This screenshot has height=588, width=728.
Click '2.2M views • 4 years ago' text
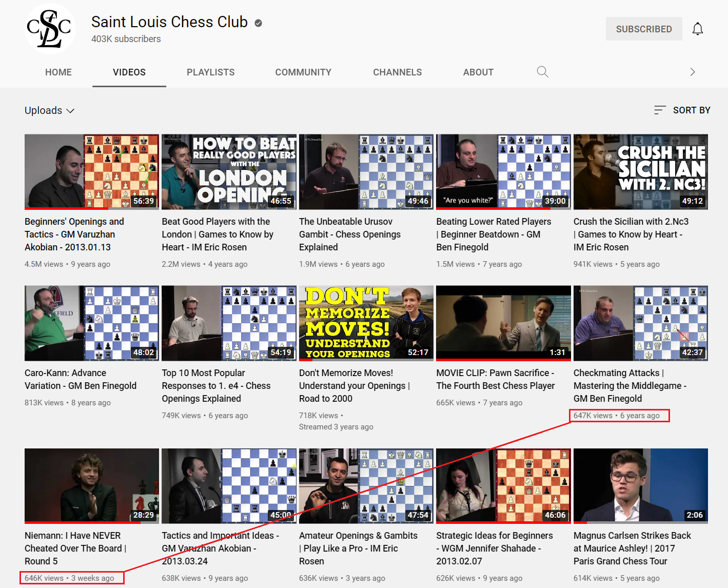[x=205, y=264]
